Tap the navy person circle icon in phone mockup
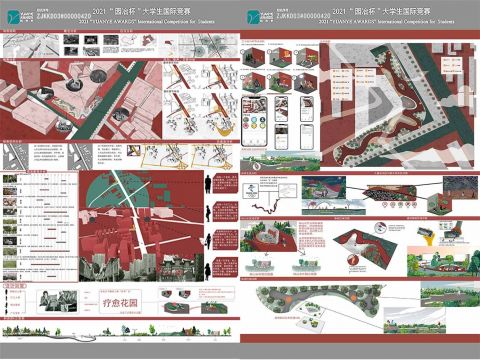Viewport: 480px width, 360px height. tap(262, 119)
